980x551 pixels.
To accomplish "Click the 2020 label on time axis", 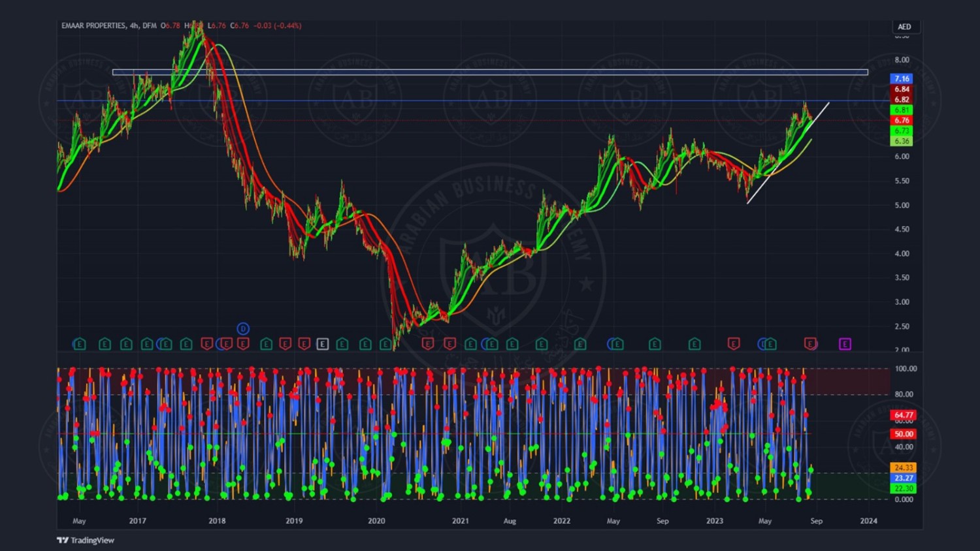I will pyautogui.click(x=376, y=521).
